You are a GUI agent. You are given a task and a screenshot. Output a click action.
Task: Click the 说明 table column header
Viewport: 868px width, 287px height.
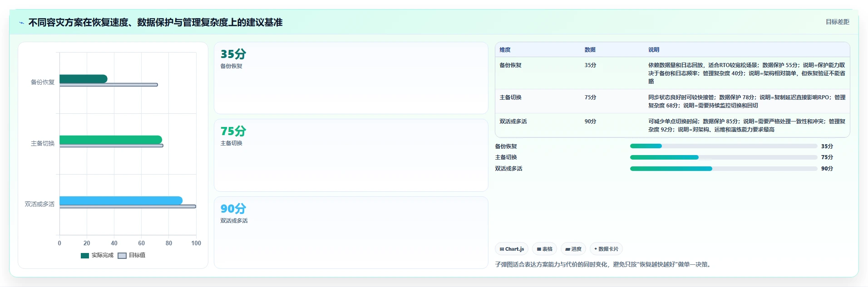(x=654, y=50)
